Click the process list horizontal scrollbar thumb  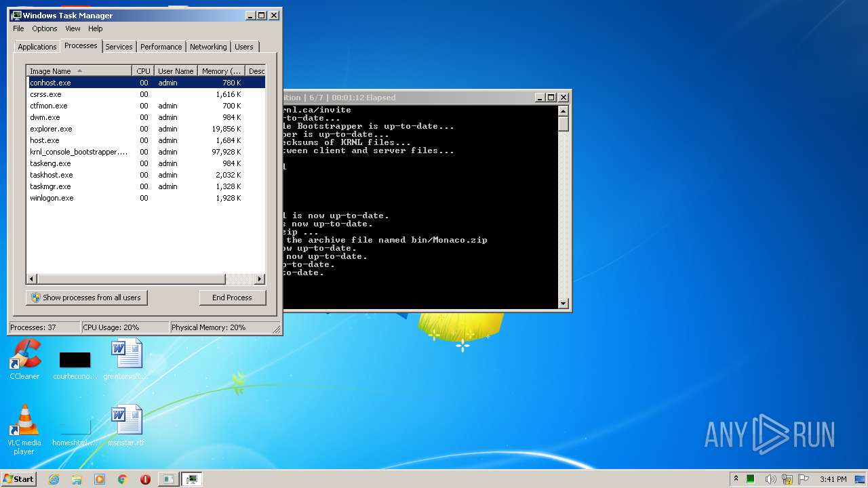(x=131, y=279)
